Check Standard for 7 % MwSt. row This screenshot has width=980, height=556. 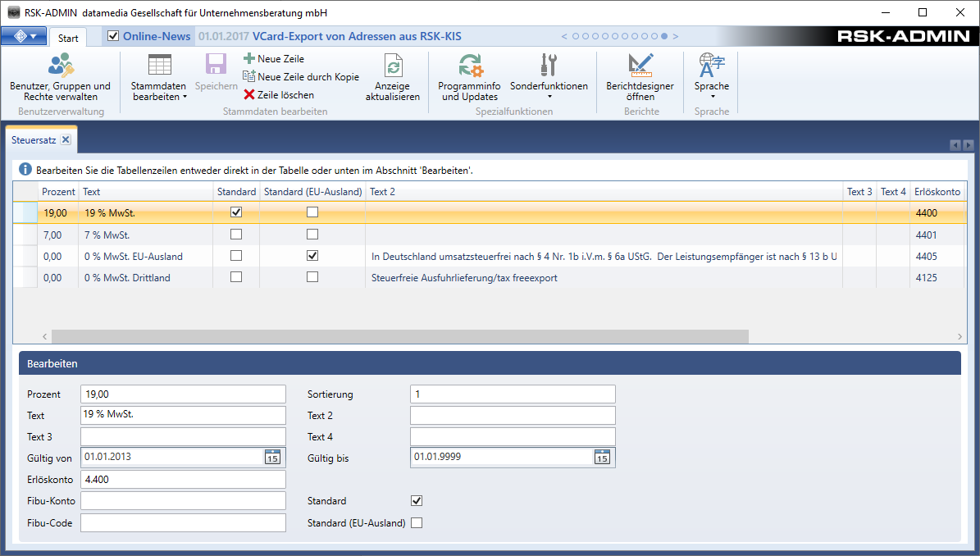[236, 235]
